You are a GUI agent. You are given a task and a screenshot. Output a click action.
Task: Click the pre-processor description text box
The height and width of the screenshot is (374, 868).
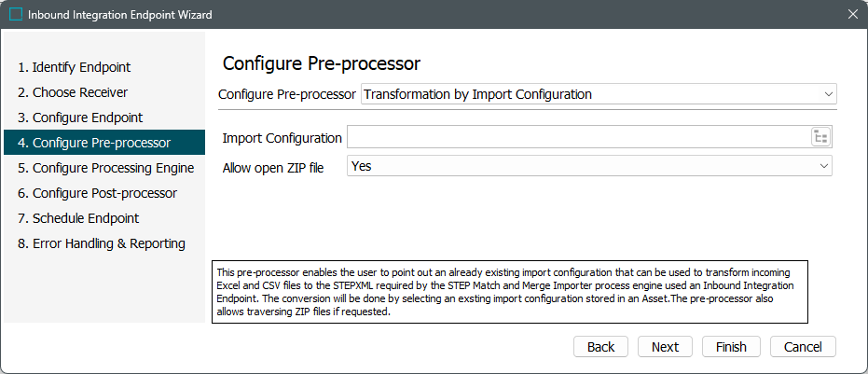point(511,290)
